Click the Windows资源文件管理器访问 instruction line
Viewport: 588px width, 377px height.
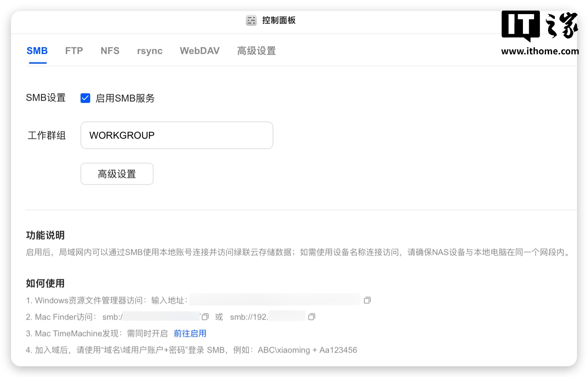click(x=107, y=300)
